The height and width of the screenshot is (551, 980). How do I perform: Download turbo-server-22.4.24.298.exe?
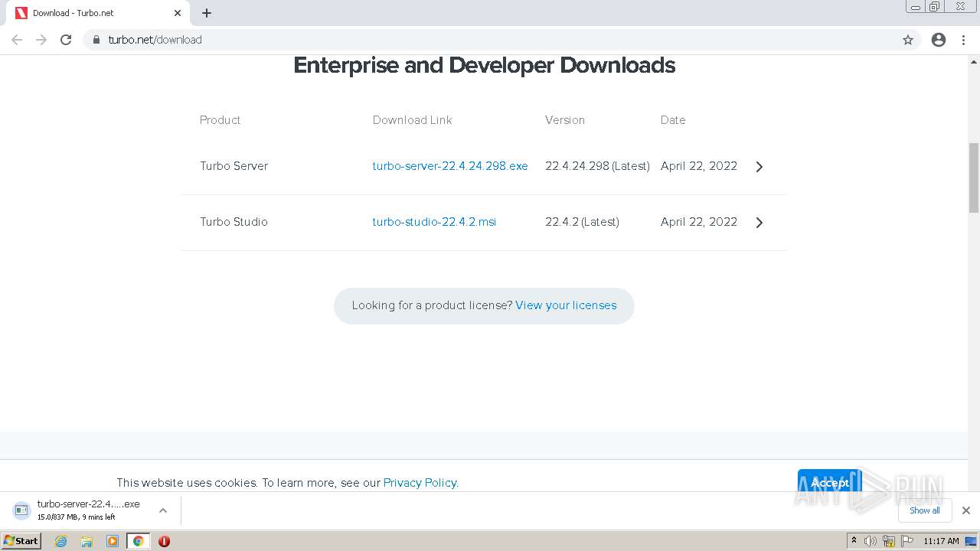(450, 166)
